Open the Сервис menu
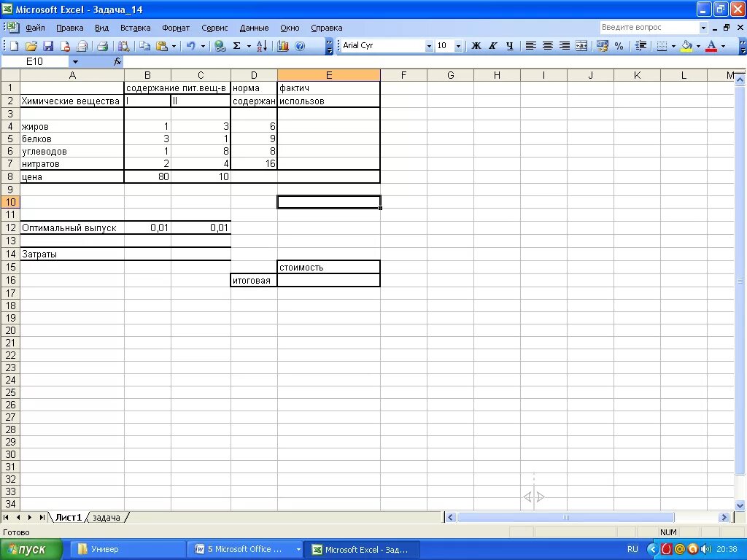Viewport: 747px width, 560px height. click(214, 28)
